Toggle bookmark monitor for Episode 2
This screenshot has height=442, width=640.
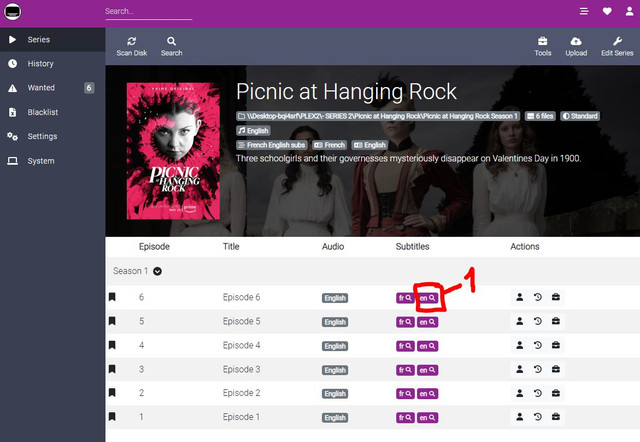pos(112,393)
